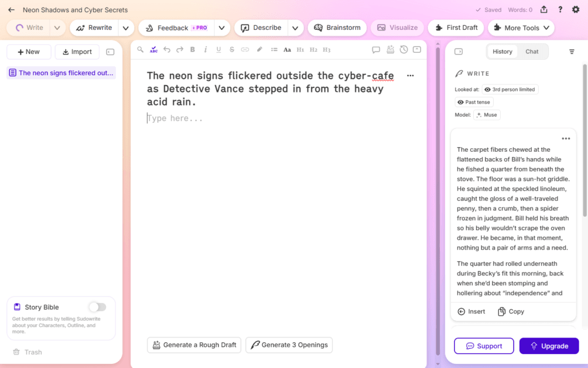Screen dimensions: 588x368
Task: Go back with the left arrow icon
Action: click(x=11, y=10)
